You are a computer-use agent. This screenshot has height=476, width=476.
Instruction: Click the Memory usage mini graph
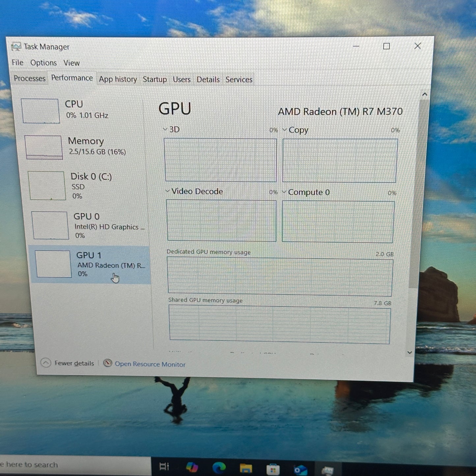coord(44,147)
